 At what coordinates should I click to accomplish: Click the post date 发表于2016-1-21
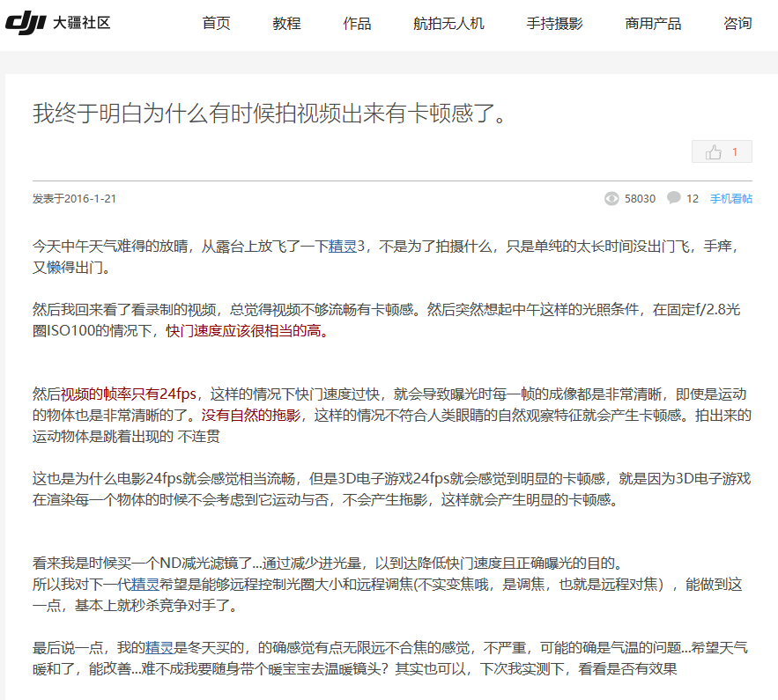tap(74, 199)
